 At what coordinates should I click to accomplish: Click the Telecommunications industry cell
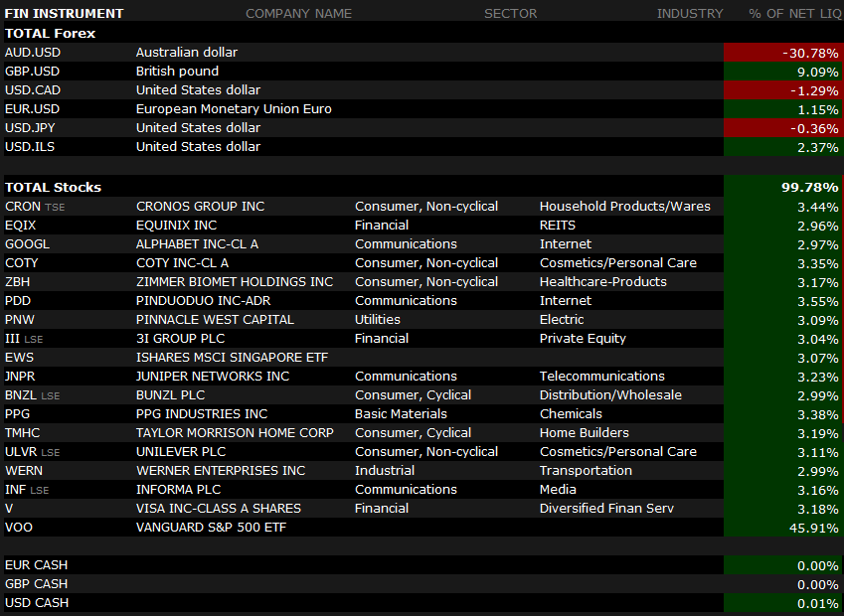point(602,376)
